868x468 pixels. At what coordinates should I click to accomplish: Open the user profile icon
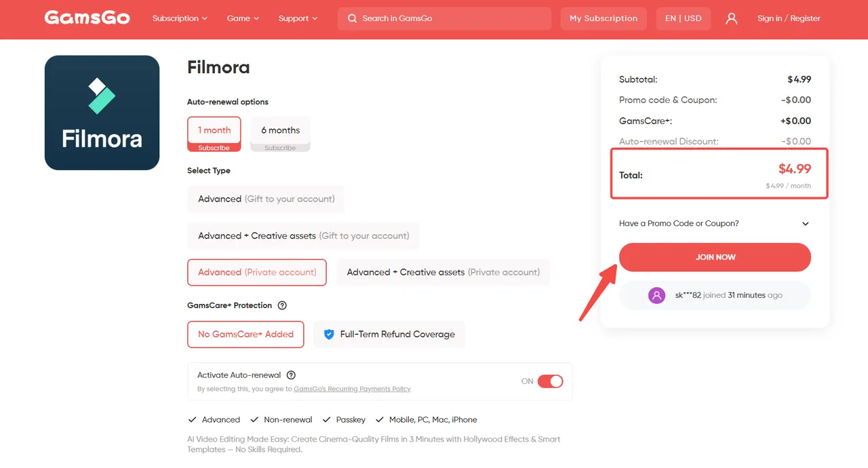tap(731, 18)
